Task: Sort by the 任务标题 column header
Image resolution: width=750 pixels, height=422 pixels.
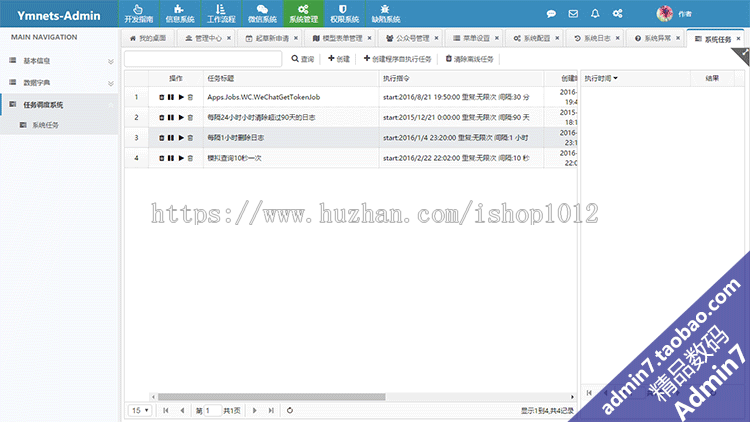Action: 291,78
